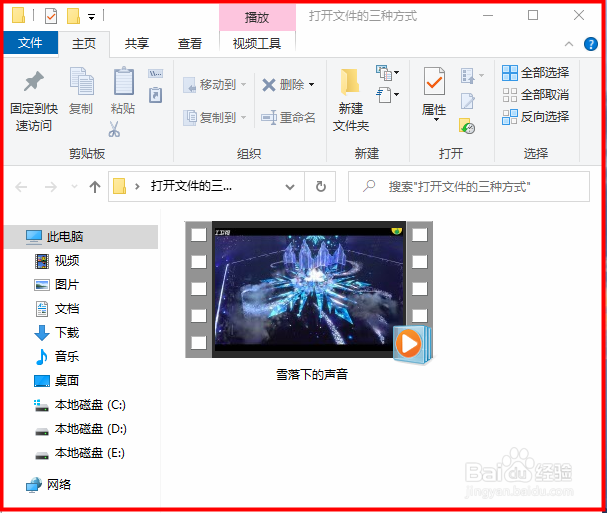Click the address breadcrumb 打开文件的三...
Image resolution: width=607 pixels, height=513 pixels.
tap(191, 186)
